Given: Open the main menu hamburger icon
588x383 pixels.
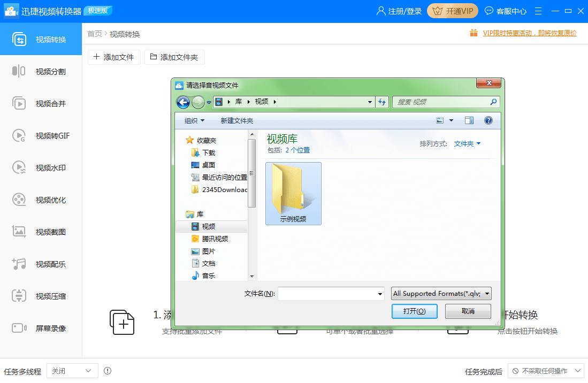Looking at the screenshot, I should click(538, 11).
